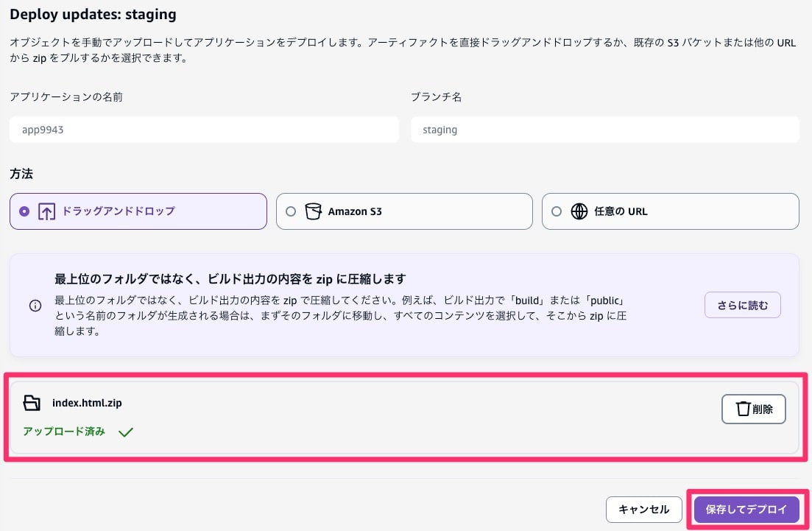
Task: Click the green checkmark next to アップロード済み
Action: (125, 432)
